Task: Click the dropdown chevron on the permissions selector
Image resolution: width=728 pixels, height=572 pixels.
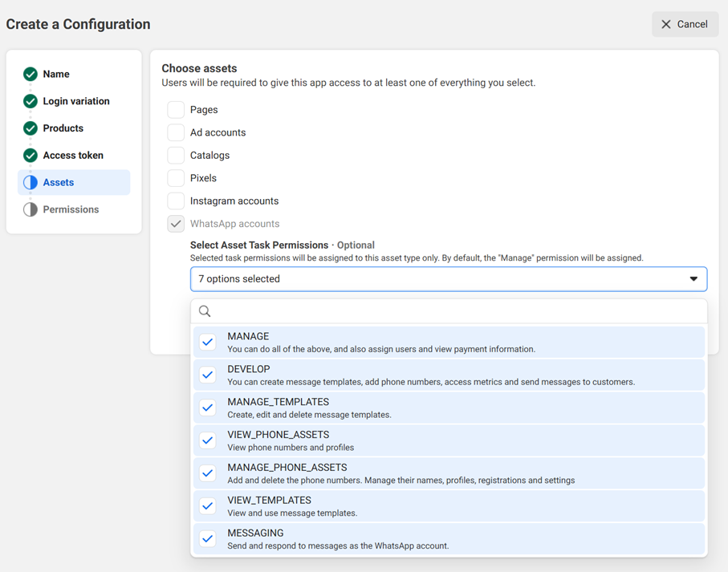Action: tap(693, 278)
